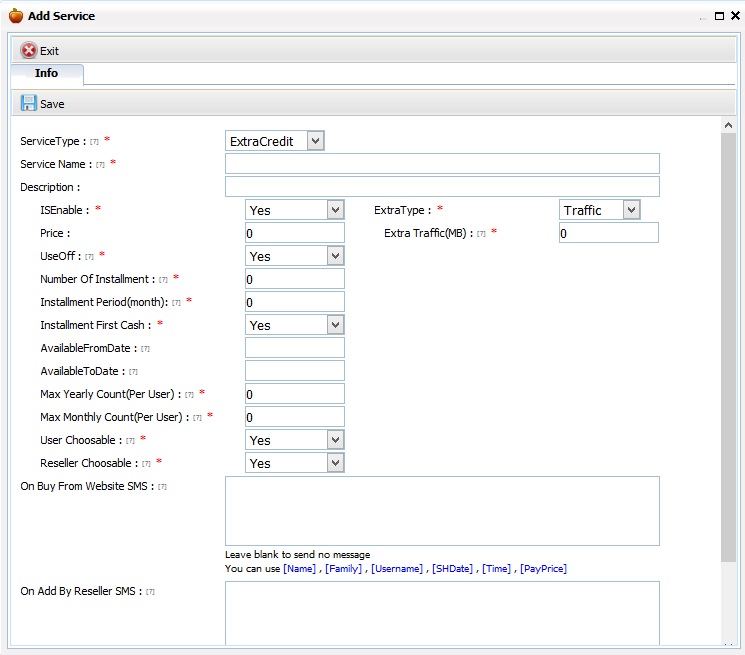
Task: Switch to the Info tab
Action: tap(47, 73)
